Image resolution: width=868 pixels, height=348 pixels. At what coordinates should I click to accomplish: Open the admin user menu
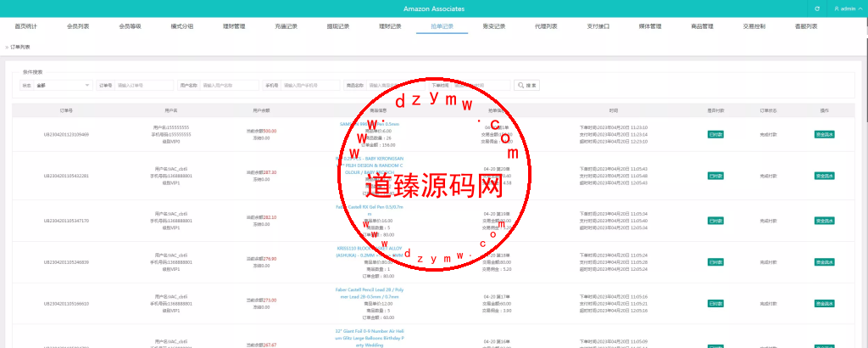pyautogui.click(x=847, y=8)
